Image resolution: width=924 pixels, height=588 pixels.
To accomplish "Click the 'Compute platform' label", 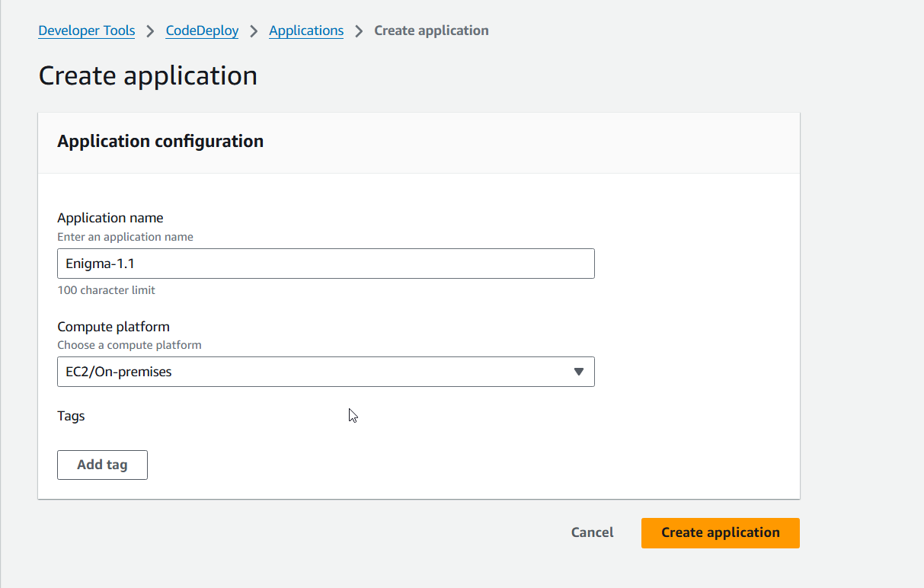I will [114, 327].
